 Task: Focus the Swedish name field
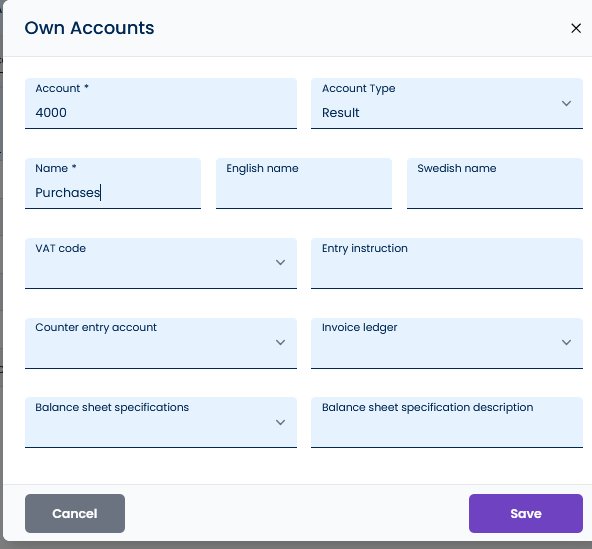495,184
